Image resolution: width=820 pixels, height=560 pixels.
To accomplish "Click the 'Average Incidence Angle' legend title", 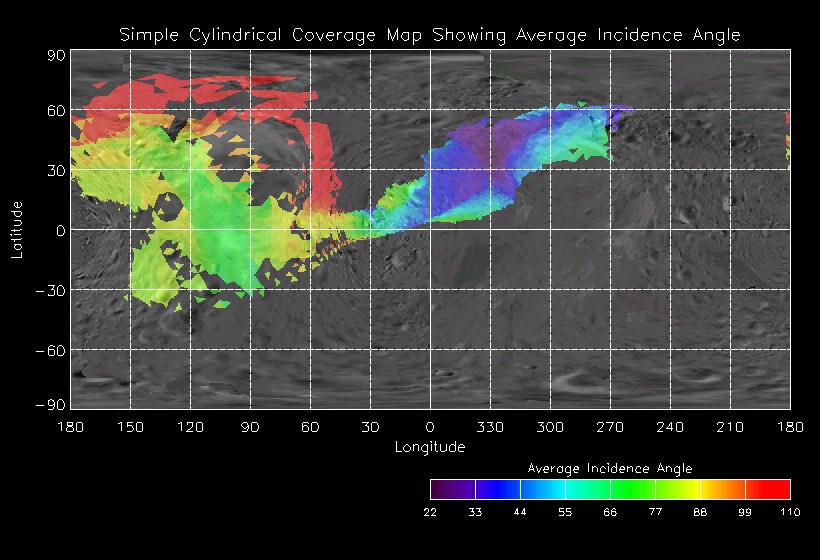I will pyautogui.click(x=610, y=468).
